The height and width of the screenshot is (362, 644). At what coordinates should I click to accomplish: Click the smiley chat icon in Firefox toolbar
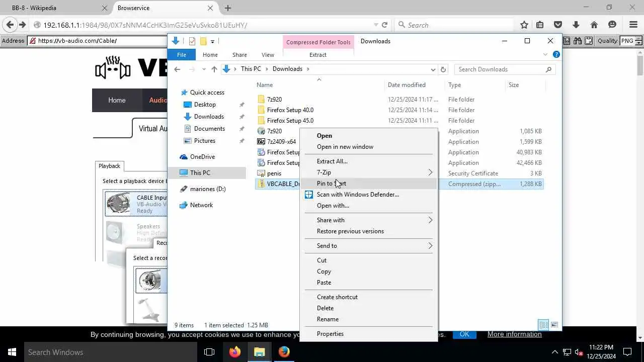[x=612, y=25]
